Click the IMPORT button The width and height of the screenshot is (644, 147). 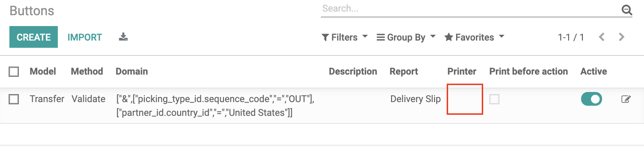click(x=85, y=37)
